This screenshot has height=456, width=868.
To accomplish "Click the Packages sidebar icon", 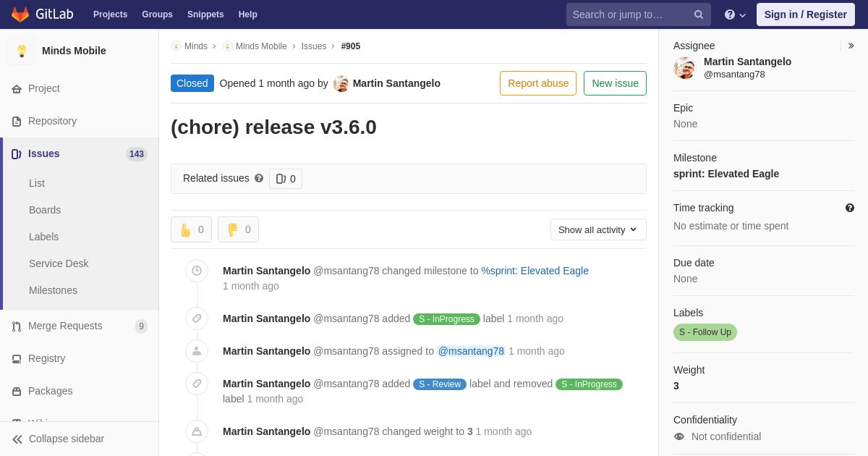I will coord(17,392).
